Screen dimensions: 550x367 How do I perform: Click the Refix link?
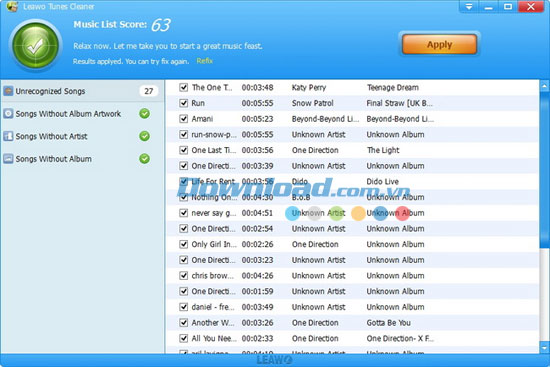(x=204, y=61)
